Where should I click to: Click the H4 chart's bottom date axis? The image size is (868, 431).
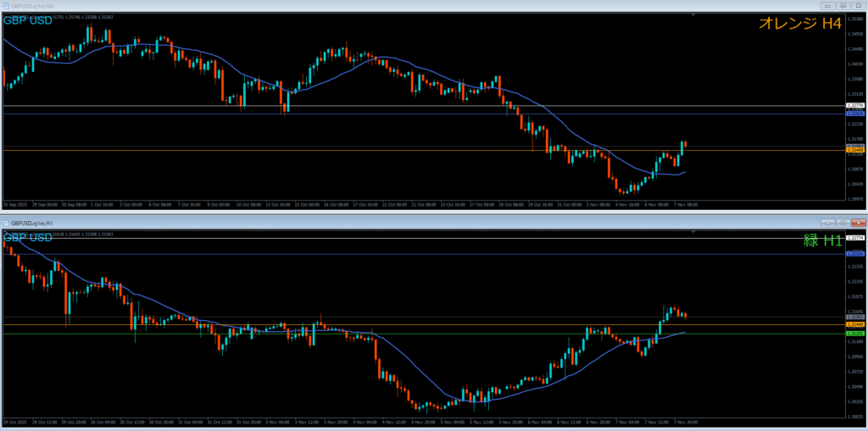tap(339, 204)
